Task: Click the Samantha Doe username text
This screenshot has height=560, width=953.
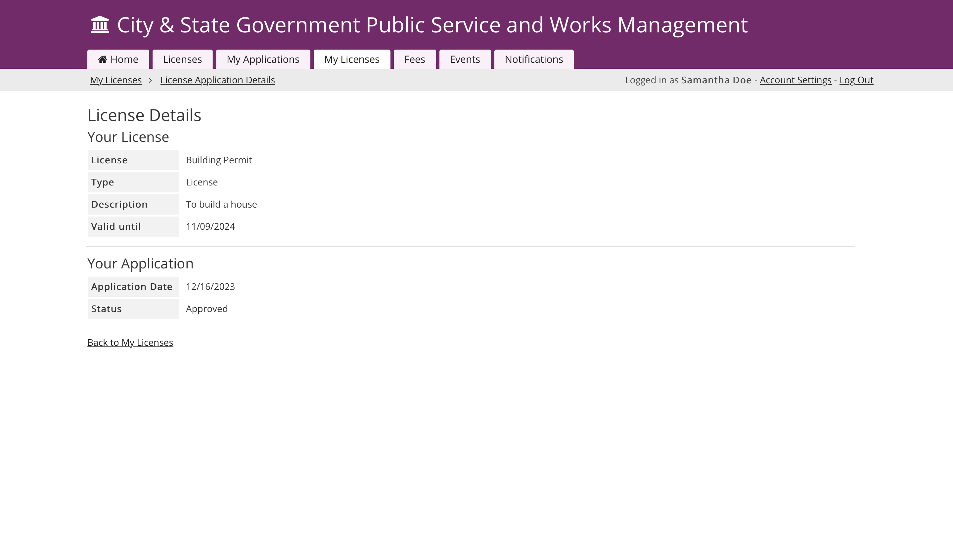Action: pos(716,80)
